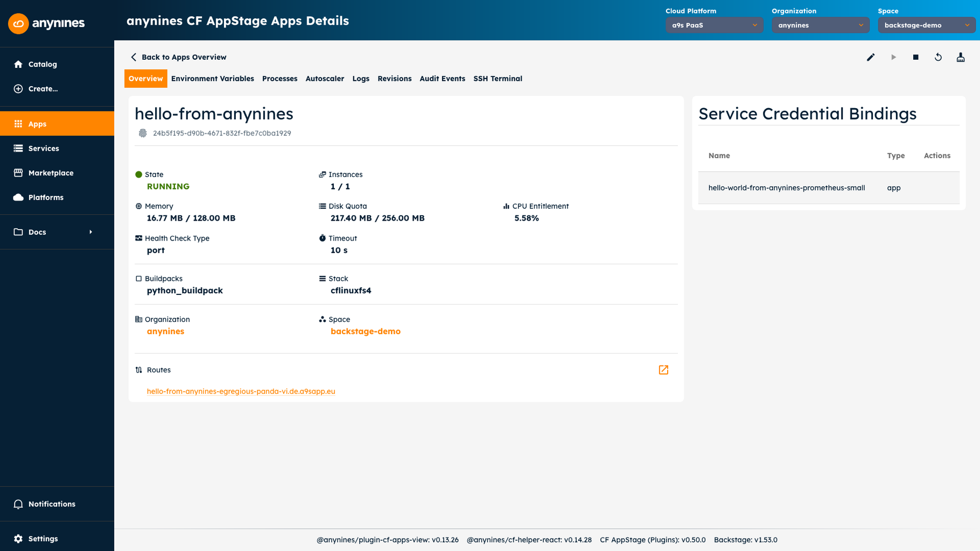Click the Settings gear icon
Viewport: 980px width, 551px height.
(18, 539)
